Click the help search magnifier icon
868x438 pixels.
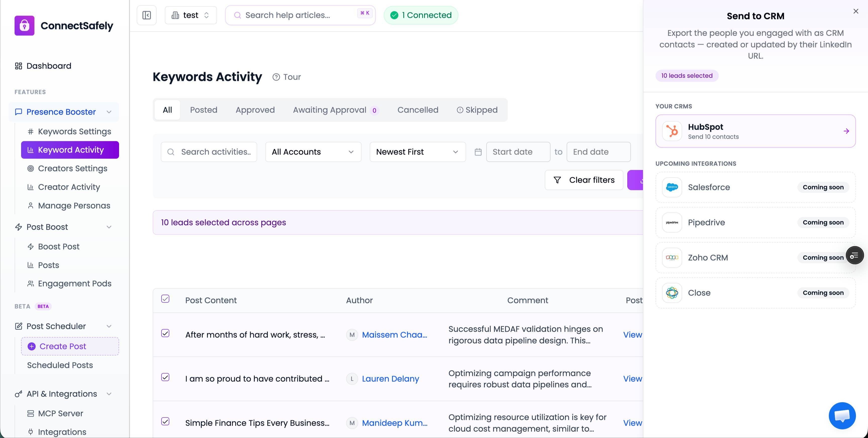(237, 15)
